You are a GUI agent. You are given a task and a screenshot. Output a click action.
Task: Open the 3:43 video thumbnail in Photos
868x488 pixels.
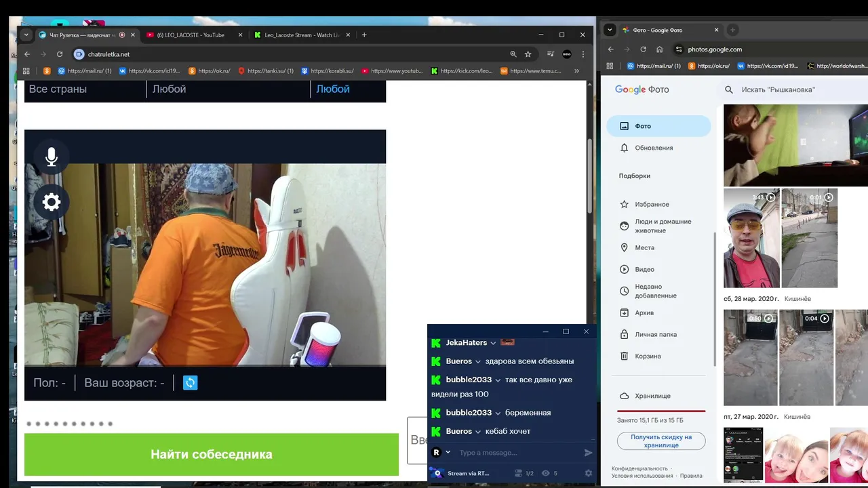pyautogui.click(x=751, y=238)
